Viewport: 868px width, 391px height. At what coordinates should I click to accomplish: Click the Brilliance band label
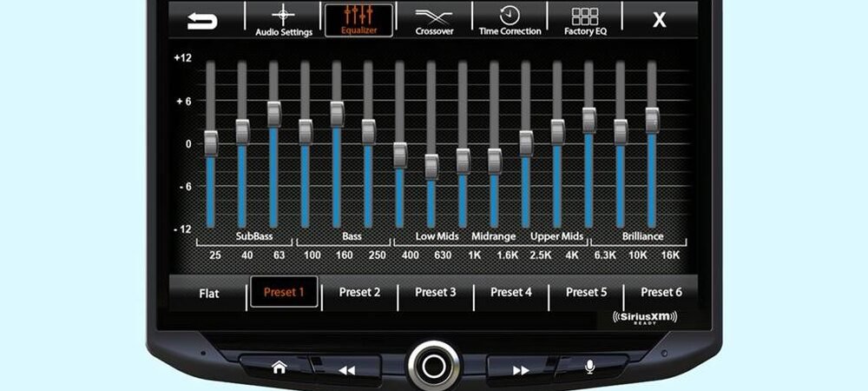pyautogui.click(x=642, y=236)
